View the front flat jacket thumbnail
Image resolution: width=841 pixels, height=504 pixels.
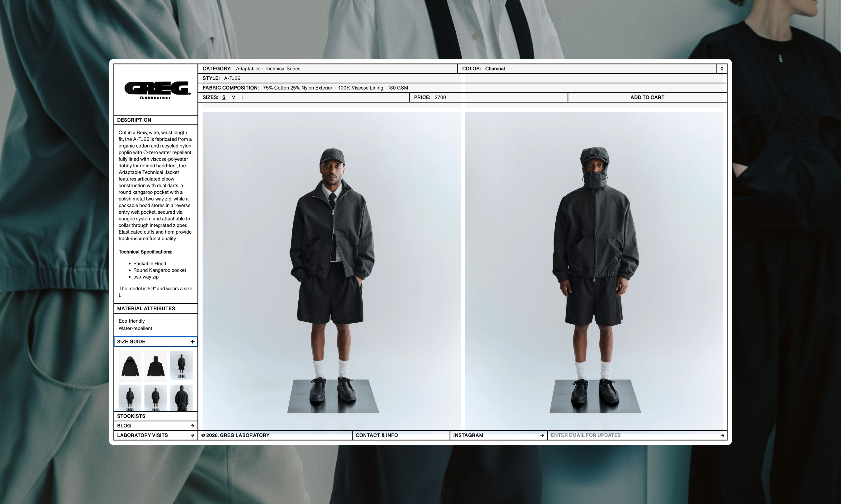130,366
